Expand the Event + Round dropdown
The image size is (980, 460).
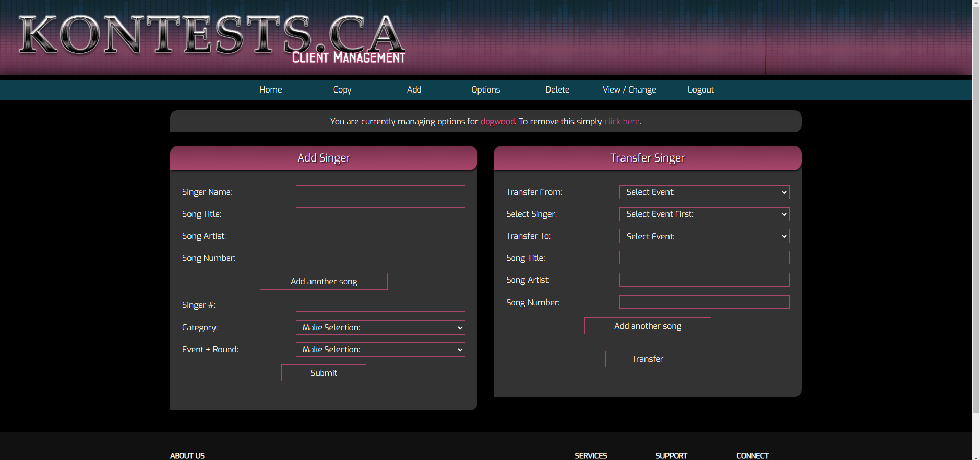click(x=380, y=350)
